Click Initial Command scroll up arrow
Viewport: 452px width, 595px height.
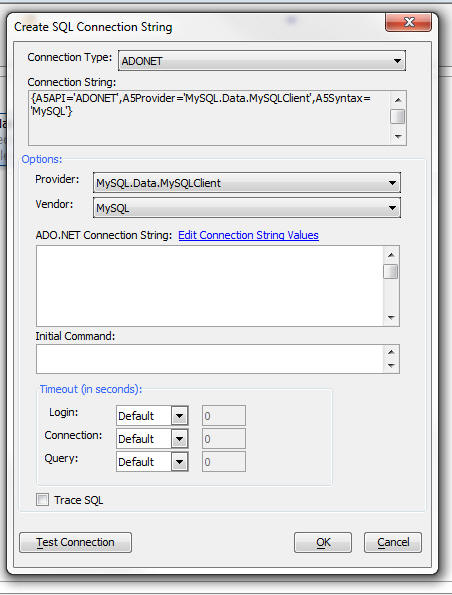pyautogui.click(x=391, y=352)
